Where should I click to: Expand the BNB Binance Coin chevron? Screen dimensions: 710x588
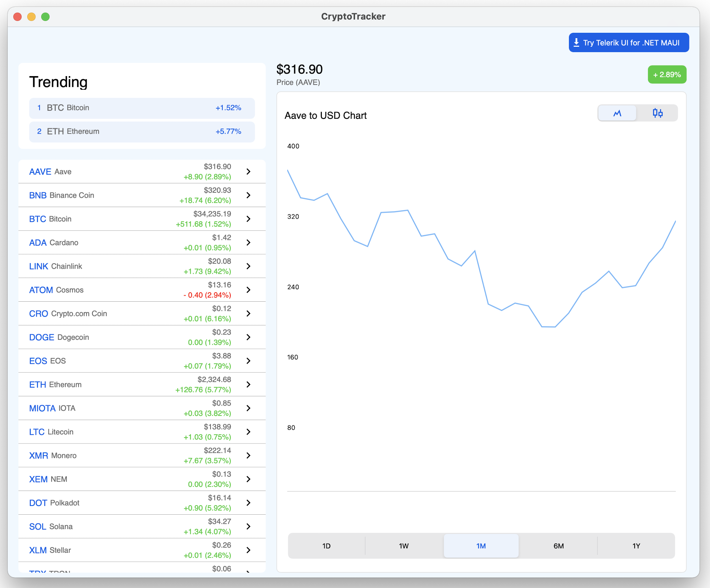pos(249,195)
